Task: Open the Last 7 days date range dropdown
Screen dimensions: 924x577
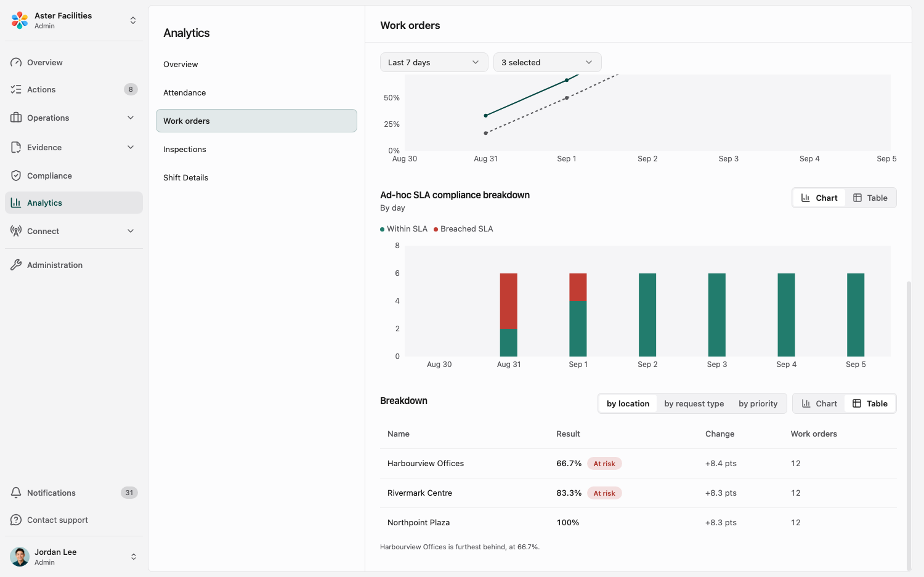Action: 434,62
